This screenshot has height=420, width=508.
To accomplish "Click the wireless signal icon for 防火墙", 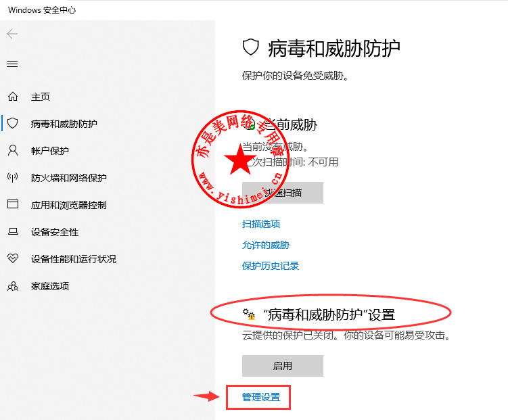I will (x=13, y=177).
